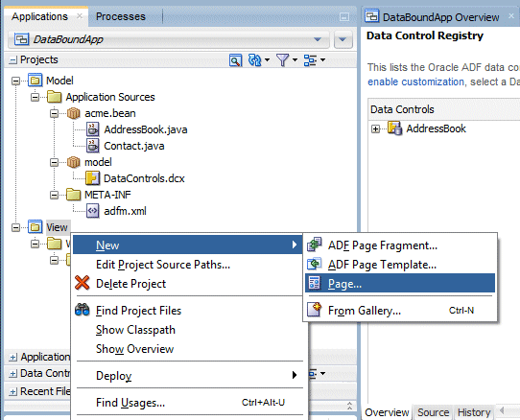Click the refresh projects toolbar icon

254,60
